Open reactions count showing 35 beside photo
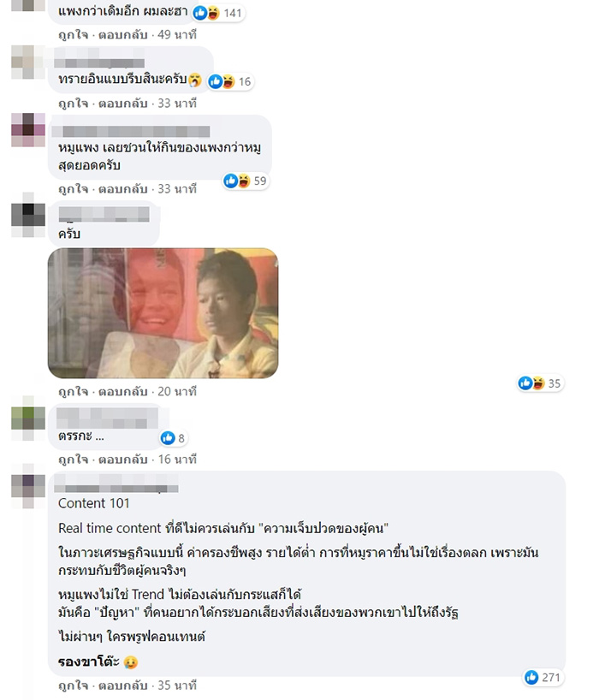The width and height of the screenshot is (599, 700). 540,383
